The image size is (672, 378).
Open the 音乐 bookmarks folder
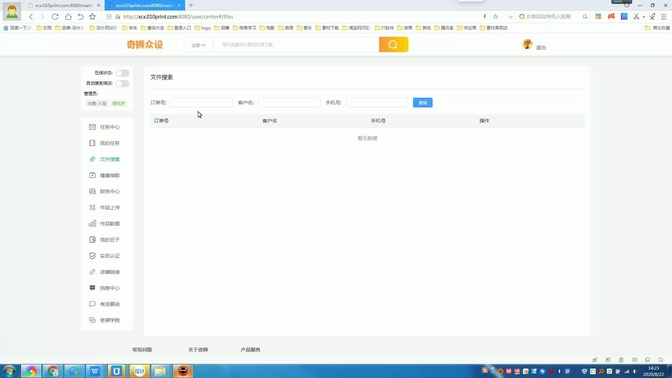(x=304, y=28)
